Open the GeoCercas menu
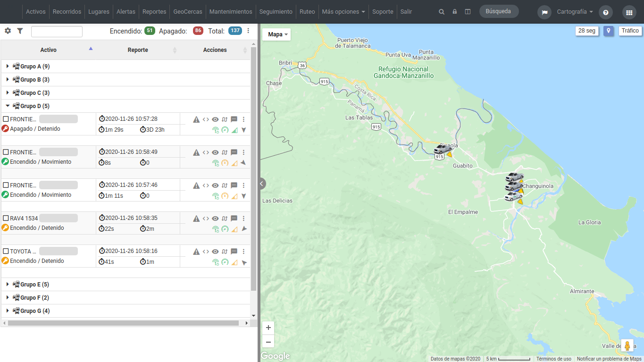Viewport: 644px width, 362px height. (188, 12)
